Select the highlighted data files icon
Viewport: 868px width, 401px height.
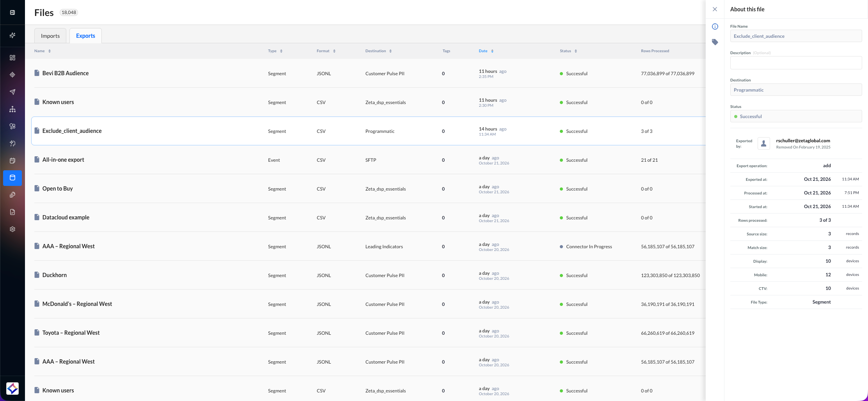pos(12,178)
